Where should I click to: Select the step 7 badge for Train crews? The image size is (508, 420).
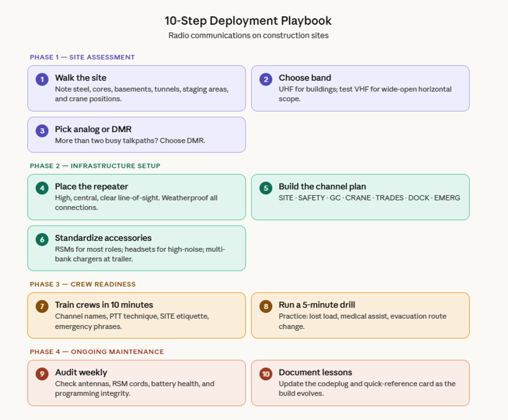[41, 305]
